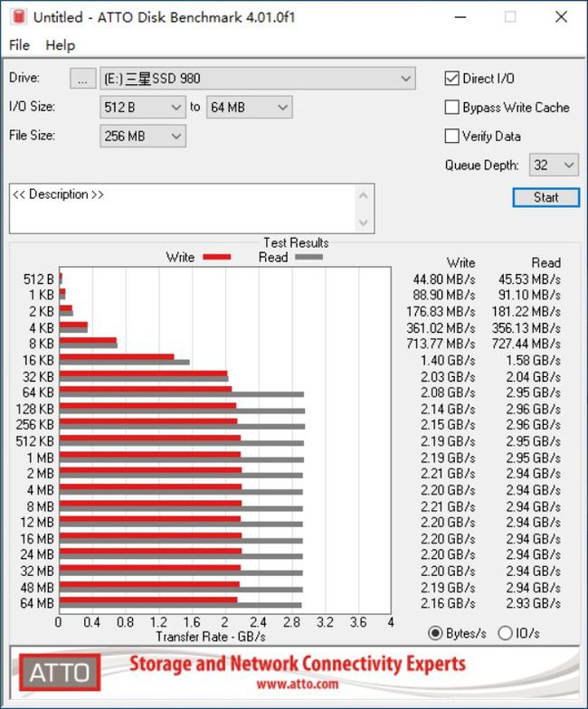Viewport: 588px width, 709px height.
Task: Click the 2.03 GB/s write value
Action: coord(448,376)
